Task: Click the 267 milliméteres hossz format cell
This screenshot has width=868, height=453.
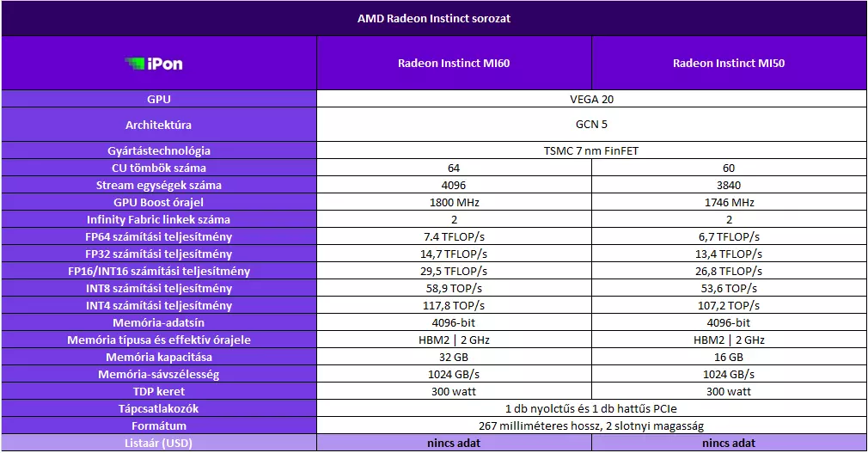Action: 592,425
